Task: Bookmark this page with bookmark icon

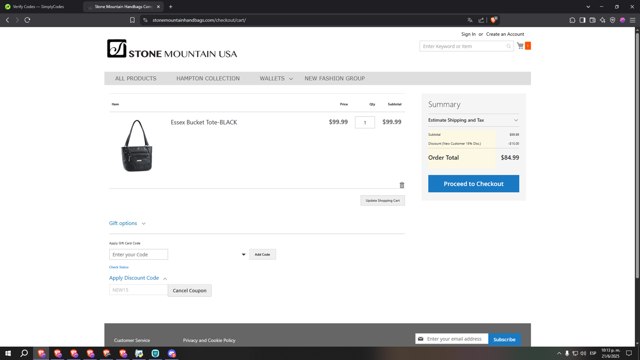Action: pos(132,20)
